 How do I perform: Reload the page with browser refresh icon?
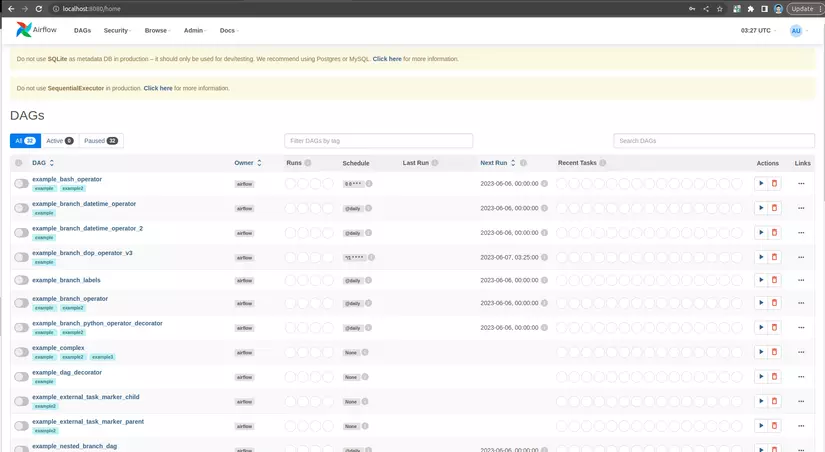tap(38, 9)
